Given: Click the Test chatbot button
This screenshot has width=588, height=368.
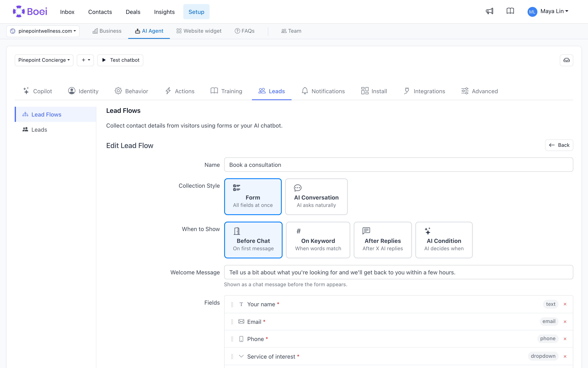Looking at the screenshot, I should [120, 60].
